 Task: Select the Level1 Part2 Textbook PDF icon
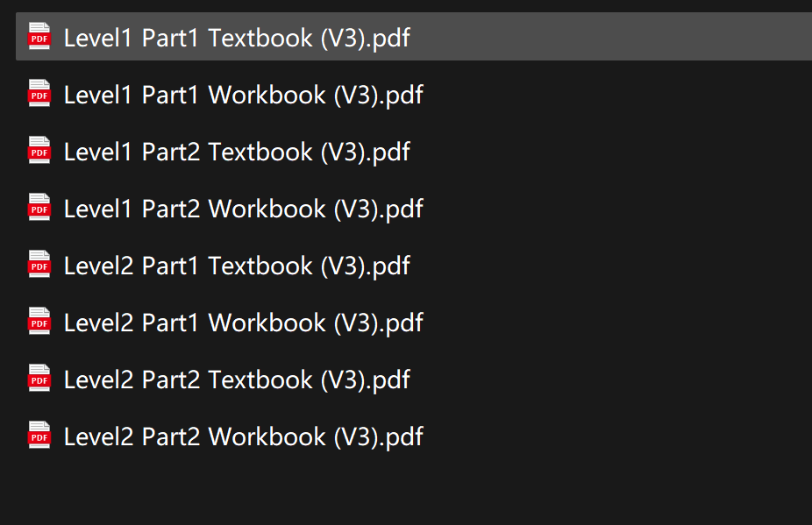[x=39, y=151]
